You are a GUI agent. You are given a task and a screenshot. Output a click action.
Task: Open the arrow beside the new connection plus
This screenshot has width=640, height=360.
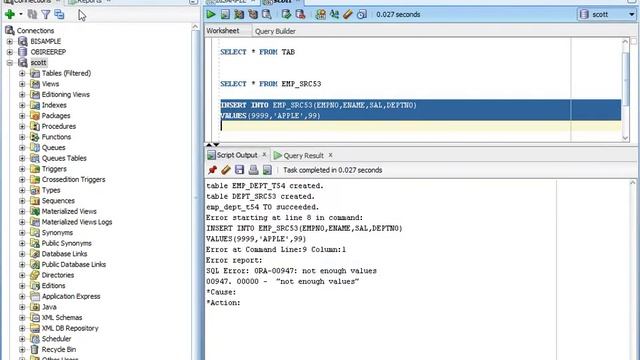(x=20, y=15)
